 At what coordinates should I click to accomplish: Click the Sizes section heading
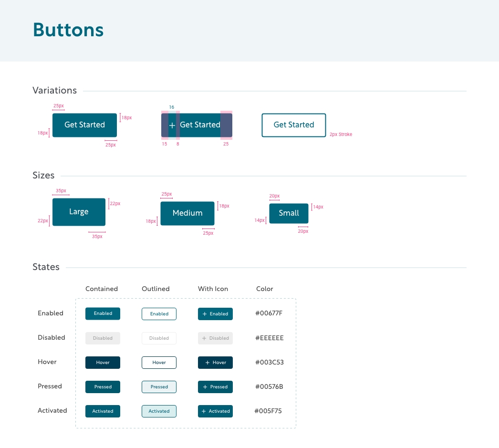pyautogui.click(x=43, y=175)
